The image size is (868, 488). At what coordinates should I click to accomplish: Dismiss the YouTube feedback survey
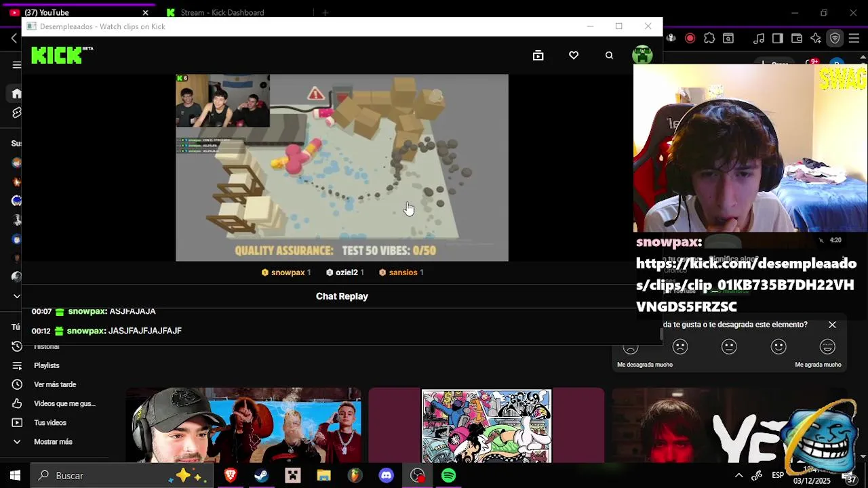click(832, 325)
